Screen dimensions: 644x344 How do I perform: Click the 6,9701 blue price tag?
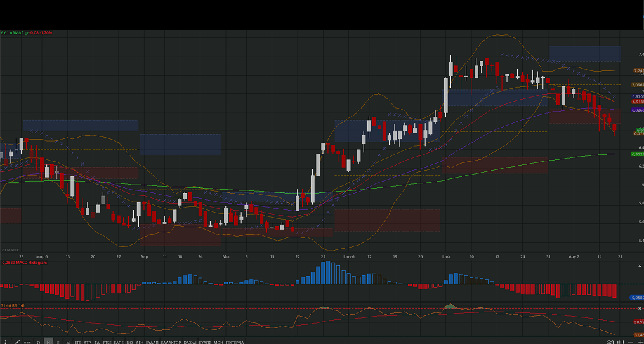click(x=638, y=96)
